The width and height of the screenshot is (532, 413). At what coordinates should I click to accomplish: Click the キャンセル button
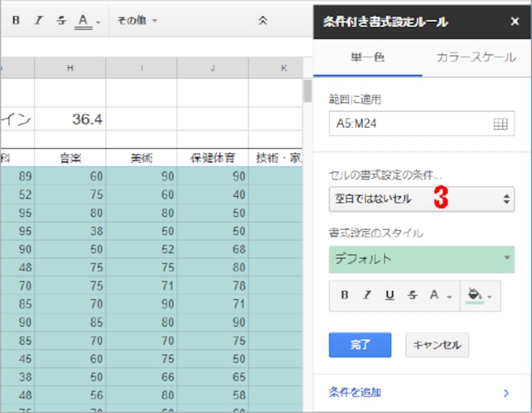pos(436,344)
